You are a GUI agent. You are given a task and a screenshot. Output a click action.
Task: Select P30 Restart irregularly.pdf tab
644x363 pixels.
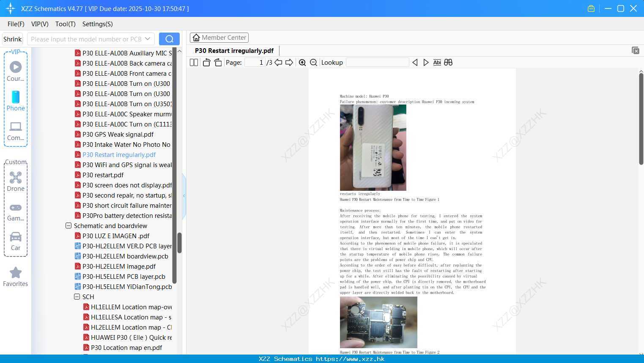click(x=234, y=51)
